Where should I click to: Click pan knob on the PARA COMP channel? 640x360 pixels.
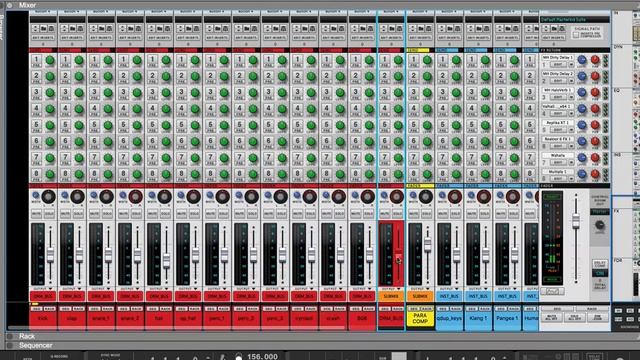426,197
